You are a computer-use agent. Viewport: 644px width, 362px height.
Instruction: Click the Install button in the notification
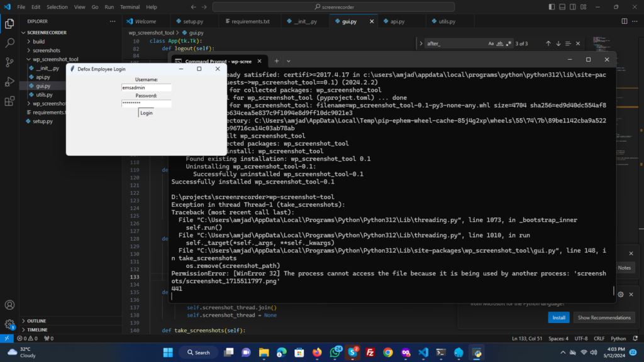click(558, 317)
